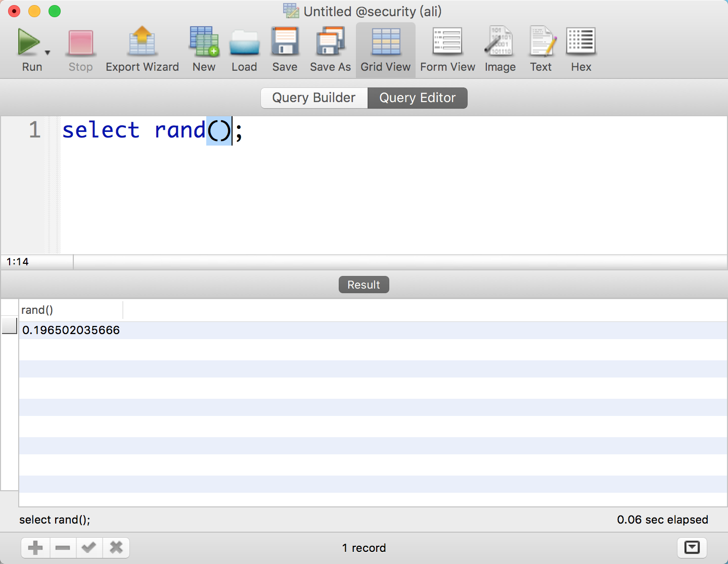Image resolution: width=728 pixels, height=564 pixels.
Task: Maximize the window with green button
Action: tap(55, 11)
